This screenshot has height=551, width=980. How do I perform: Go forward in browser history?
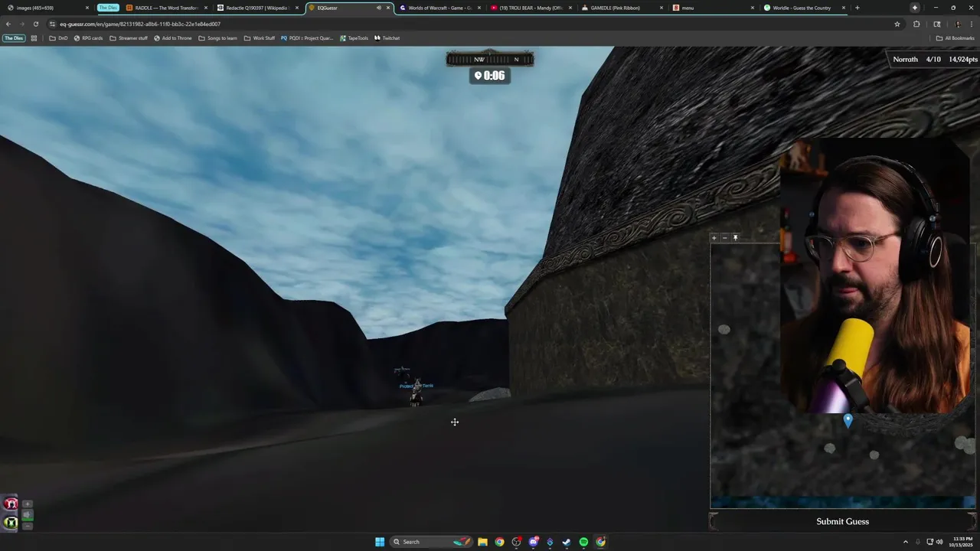pos(21,24)
